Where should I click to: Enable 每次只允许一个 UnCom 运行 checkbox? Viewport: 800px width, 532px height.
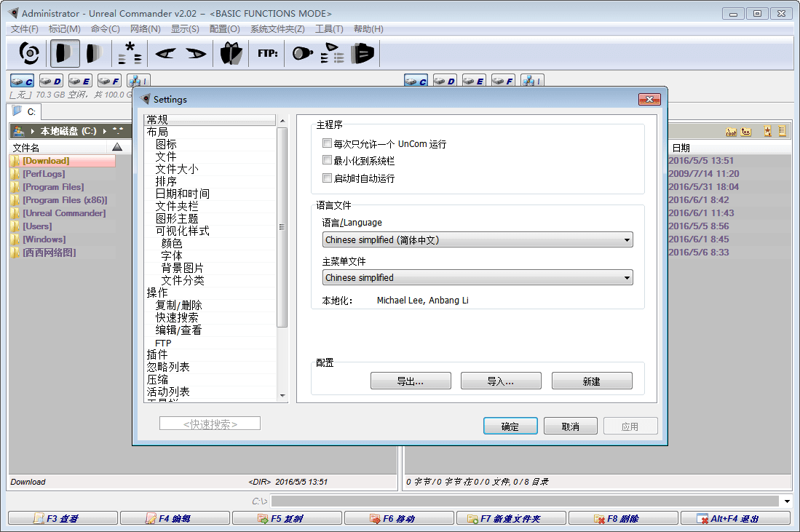pyautogui.click(x=327, y=143)
